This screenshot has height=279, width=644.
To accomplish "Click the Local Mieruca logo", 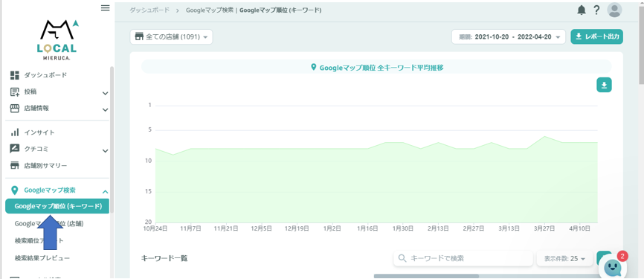I will [57, 40].
